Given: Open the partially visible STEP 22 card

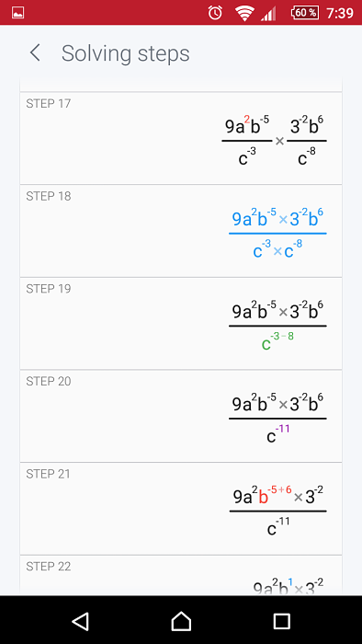Looking at the screenshot, I should tap(181, 575).
